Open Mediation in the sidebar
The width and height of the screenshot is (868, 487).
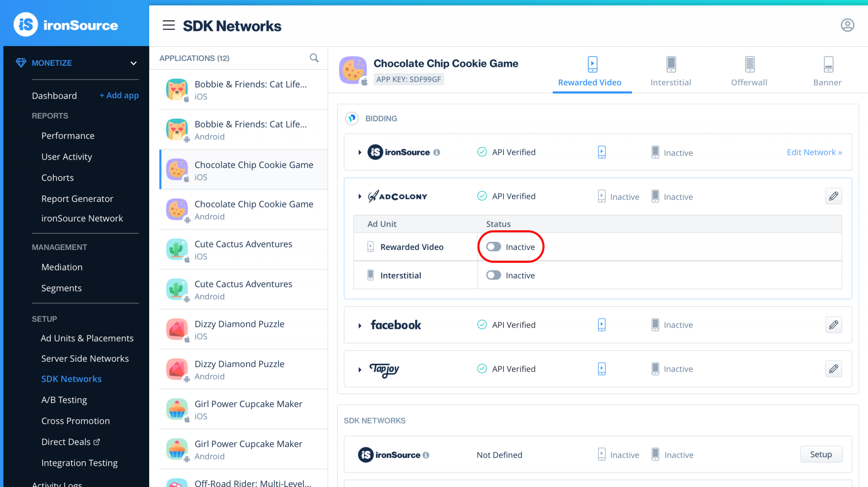(62, 267)
